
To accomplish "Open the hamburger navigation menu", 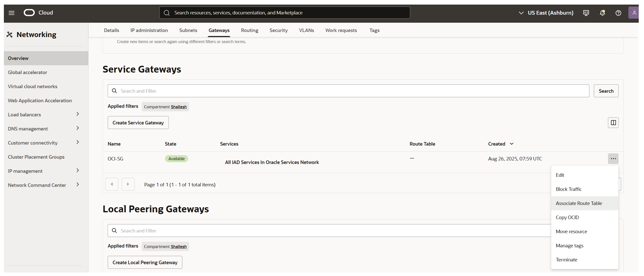I will 12,13.
